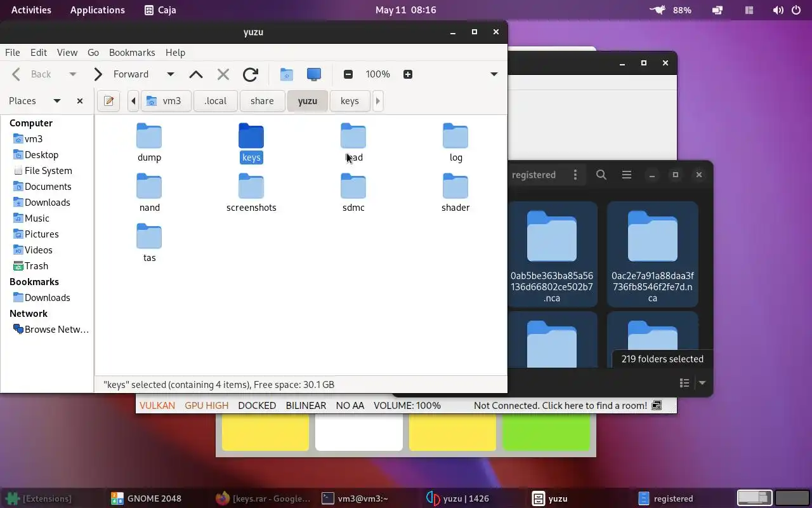Select folder 0ac2e7a91a88daa3f736fb8546f2fe7d.nca
Viewport: 812px width, 508px height.
point(652,255)
